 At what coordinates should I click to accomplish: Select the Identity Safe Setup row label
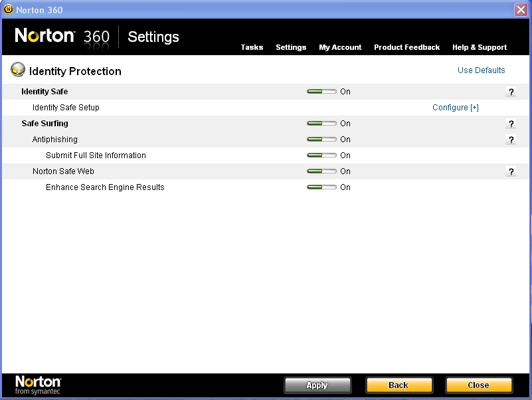[x=66, y=108]
